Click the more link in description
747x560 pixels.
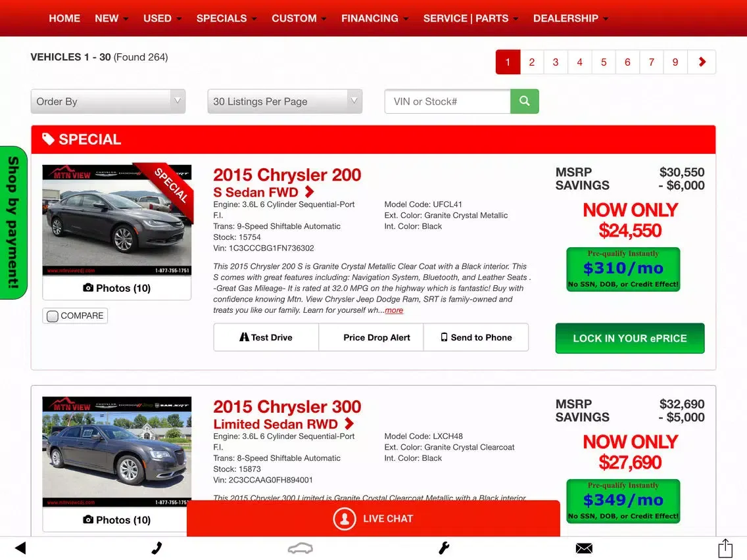[x=394, y=310]
